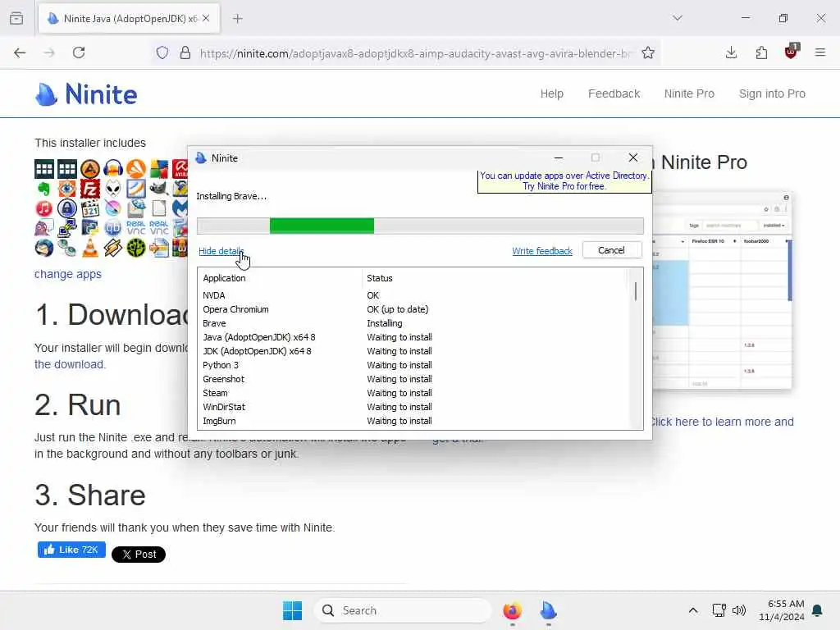Screen dimensions: 840x630
Task: Bookmark this page with the star icon
Action: point(648,53)
